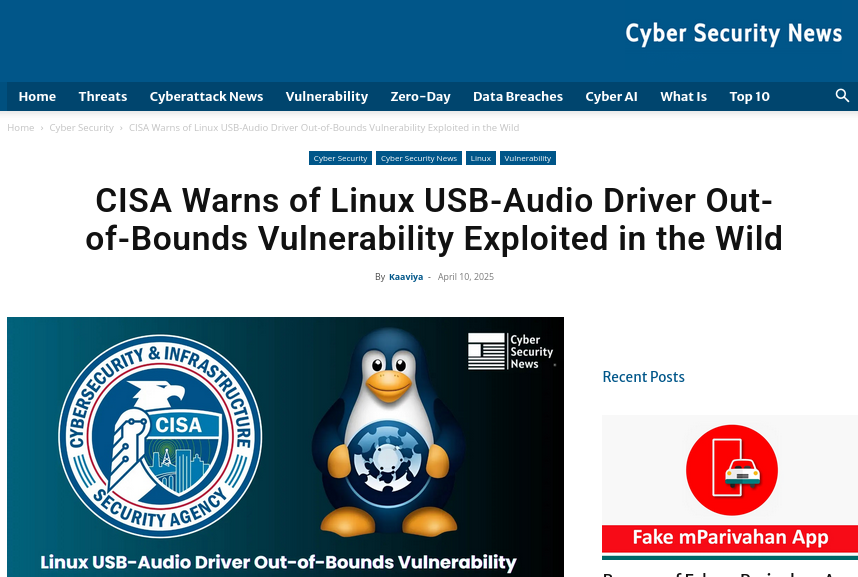Click the Home breadcrumb link
The image size is (858, 577).
pyautogui.click(x=21, y=128)
